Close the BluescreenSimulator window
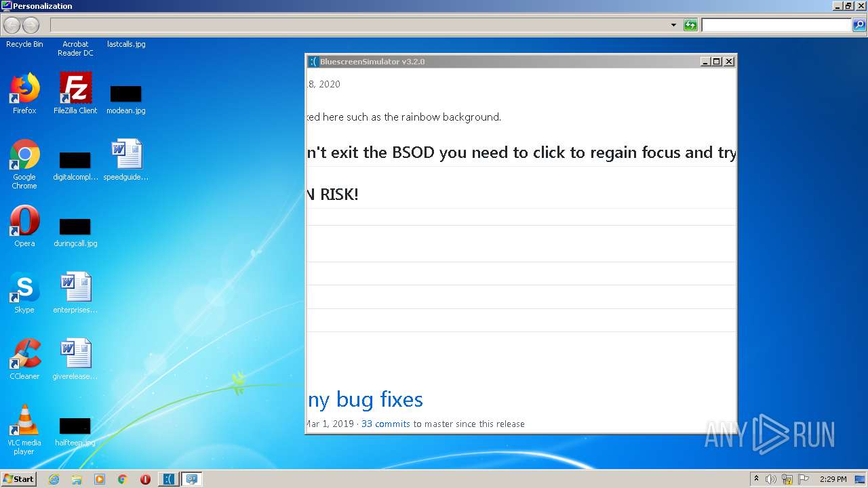 [x=729, y=62]
